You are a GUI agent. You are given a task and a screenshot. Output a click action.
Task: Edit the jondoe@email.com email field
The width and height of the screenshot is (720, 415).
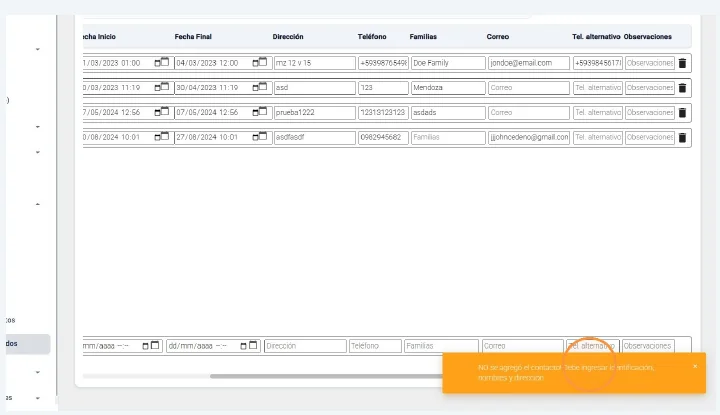click(529, 63)
